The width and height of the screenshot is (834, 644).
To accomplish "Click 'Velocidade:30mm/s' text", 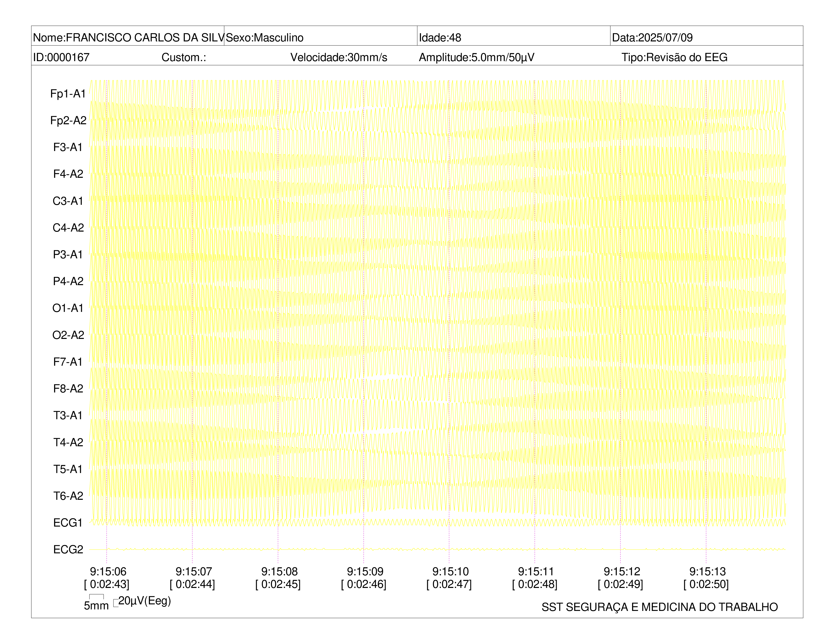I will pyautogui.click(x=339, y=57).
